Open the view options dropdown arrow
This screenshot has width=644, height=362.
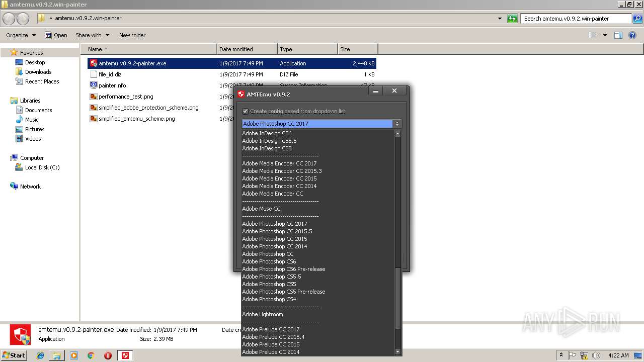(605, 35)
